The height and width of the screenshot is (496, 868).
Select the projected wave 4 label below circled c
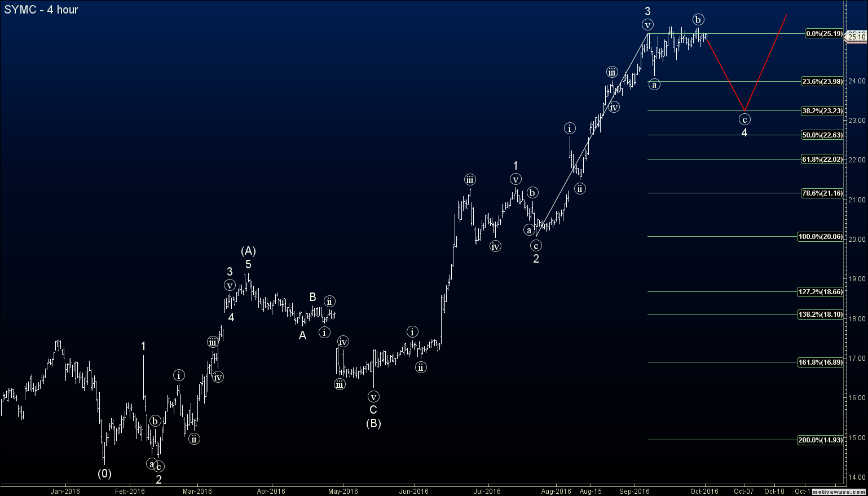744,133
